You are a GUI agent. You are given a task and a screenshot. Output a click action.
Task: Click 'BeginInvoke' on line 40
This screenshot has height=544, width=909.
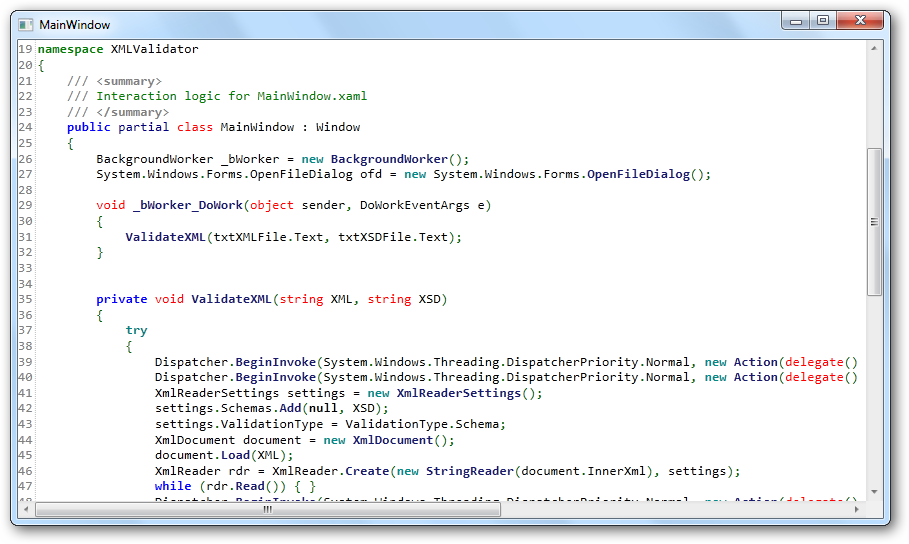pos(275,378)
